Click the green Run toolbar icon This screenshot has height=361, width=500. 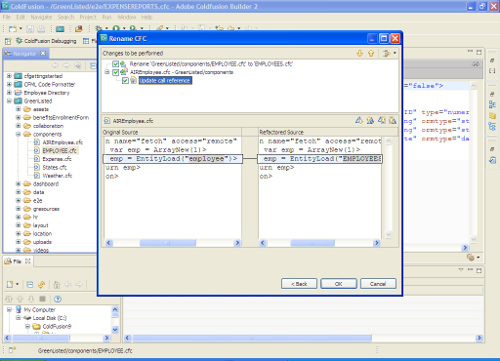(x=116, y=29)
